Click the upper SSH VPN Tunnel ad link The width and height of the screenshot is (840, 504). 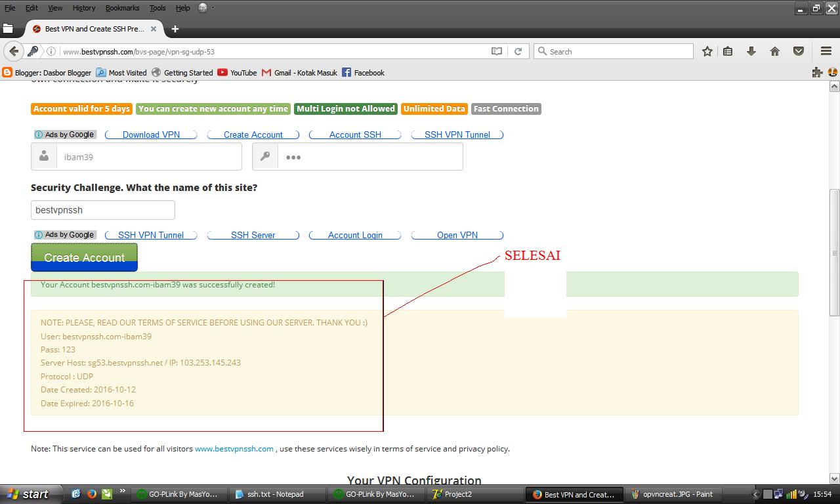(x=457, y=135)
